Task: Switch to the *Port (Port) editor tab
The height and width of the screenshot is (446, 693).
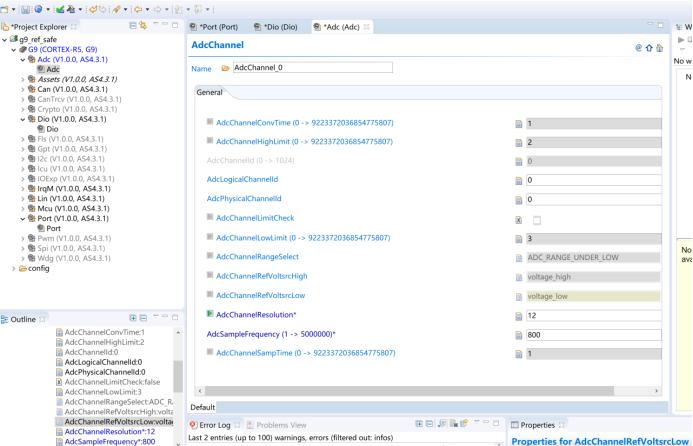Action: (x=214, y=27)
